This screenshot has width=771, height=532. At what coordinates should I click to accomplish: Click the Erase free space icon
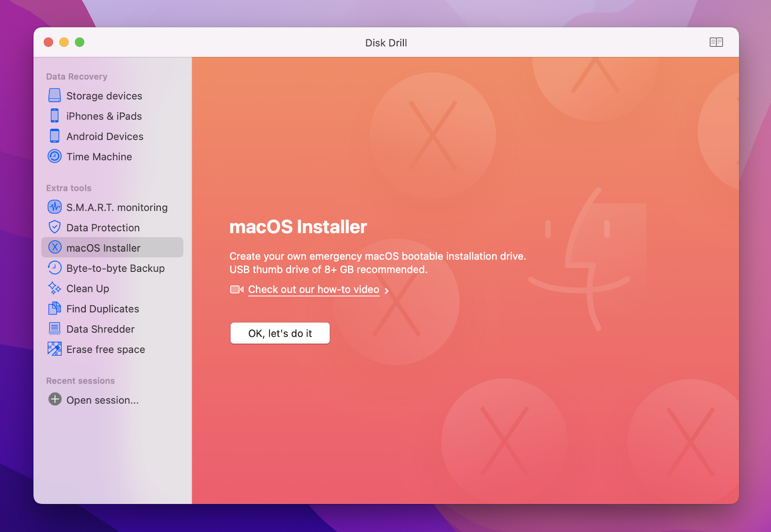point(54,349)
